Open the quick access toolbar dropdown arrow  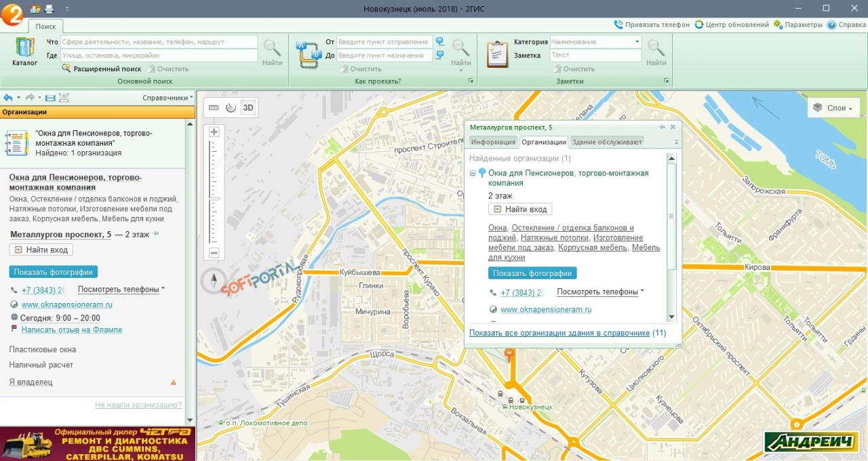tap(66, 9)
